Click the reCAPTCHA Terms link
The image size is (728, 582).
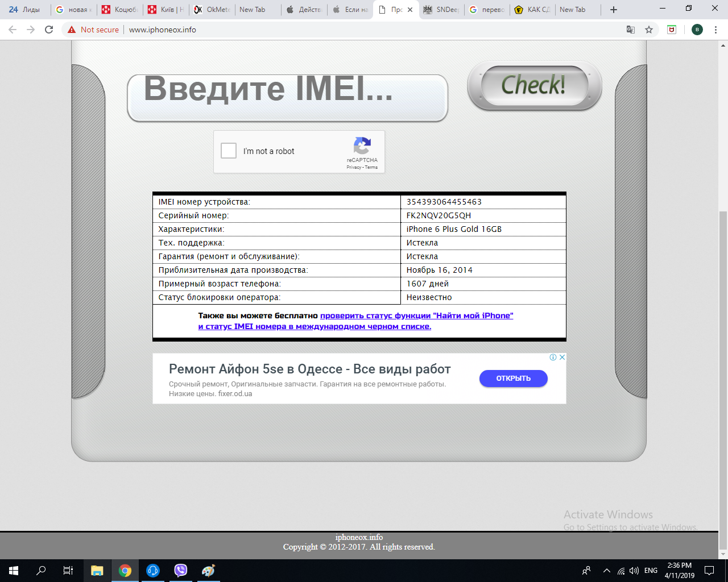[371, 167]
